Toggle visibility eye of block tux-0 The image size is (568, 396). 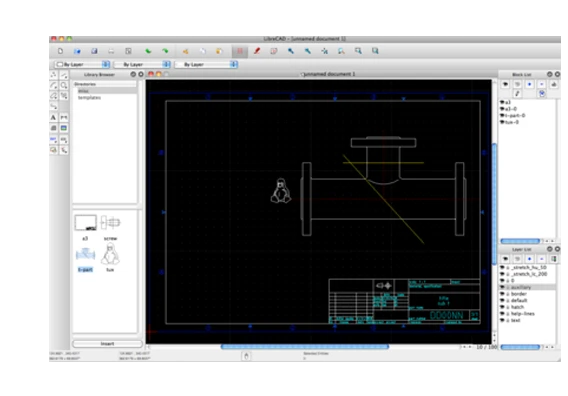coord(502,122)
